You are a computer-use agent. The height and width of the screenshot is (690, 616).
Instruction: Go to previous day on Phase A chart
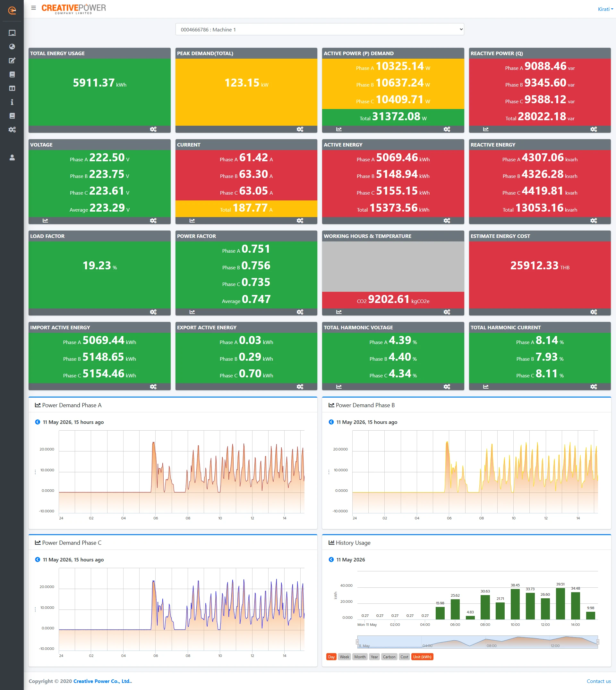click(x=38, y=422)
